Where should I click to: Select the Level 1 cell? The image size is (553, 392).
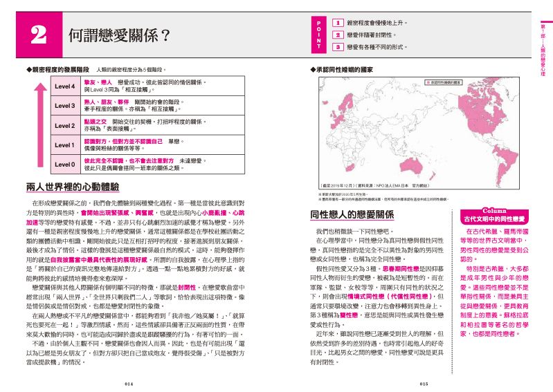pos(65,144)
